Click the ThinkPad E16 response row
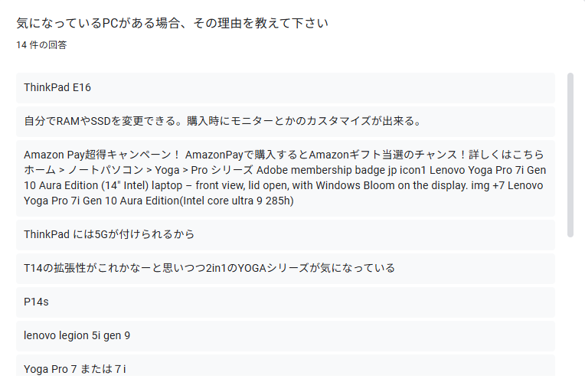585x392 pixels. [x=286, y=87]
